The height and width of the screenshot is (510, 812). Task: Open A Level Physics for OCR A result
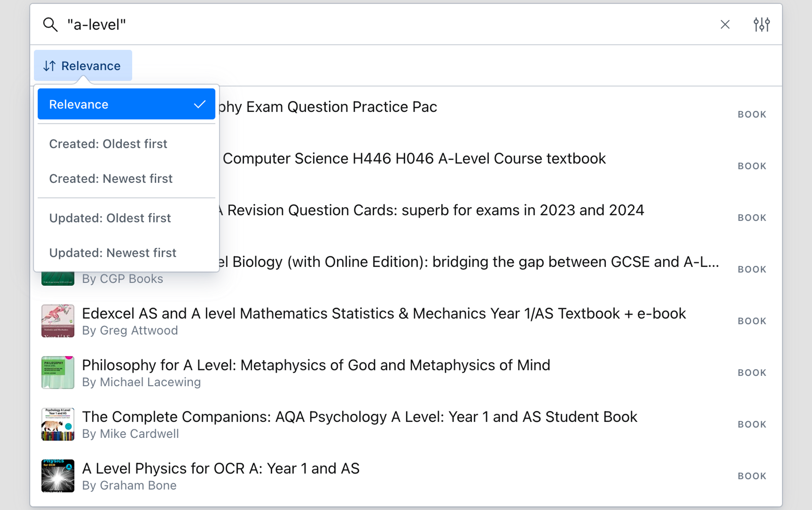coord(221,469)
